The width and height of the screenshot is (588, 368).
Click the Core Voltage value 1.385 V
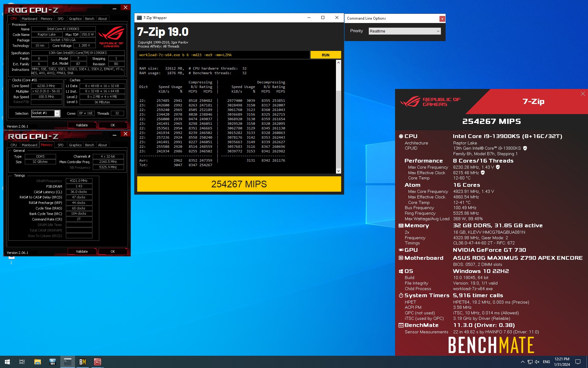(84, 46)
